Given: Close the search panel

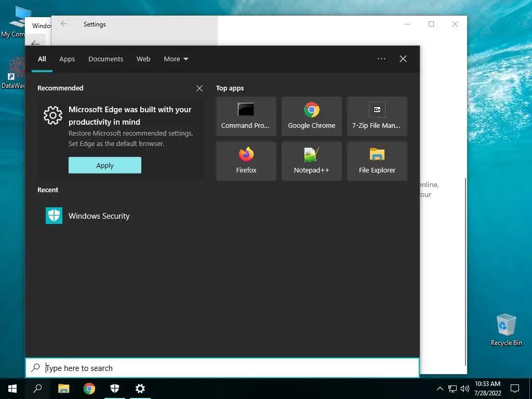Looking at the screenshot, I should 403,59.
